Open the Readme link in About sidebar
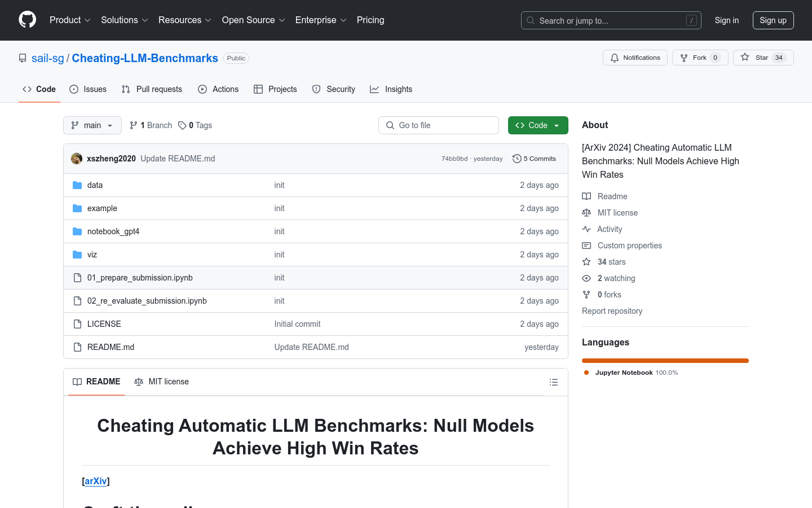 (x=604, y=196)
